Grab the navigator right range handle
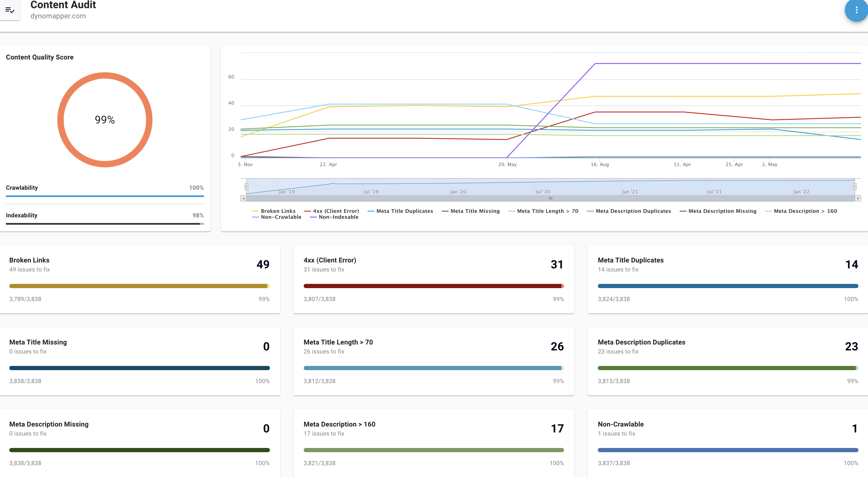 [854, 186]
